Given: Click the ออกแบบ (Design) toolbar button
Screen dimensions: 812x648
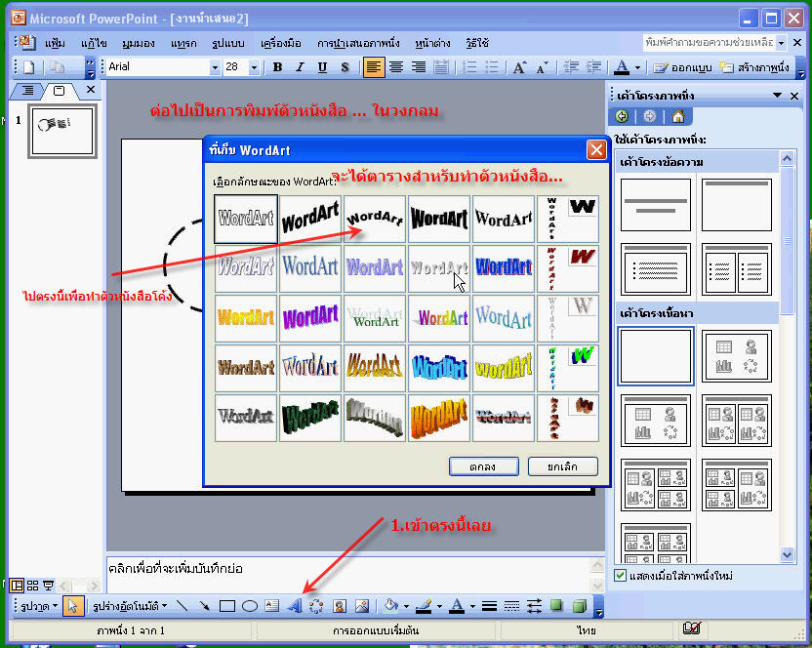Looking at the screenshot, I should (x=682, y=67).
